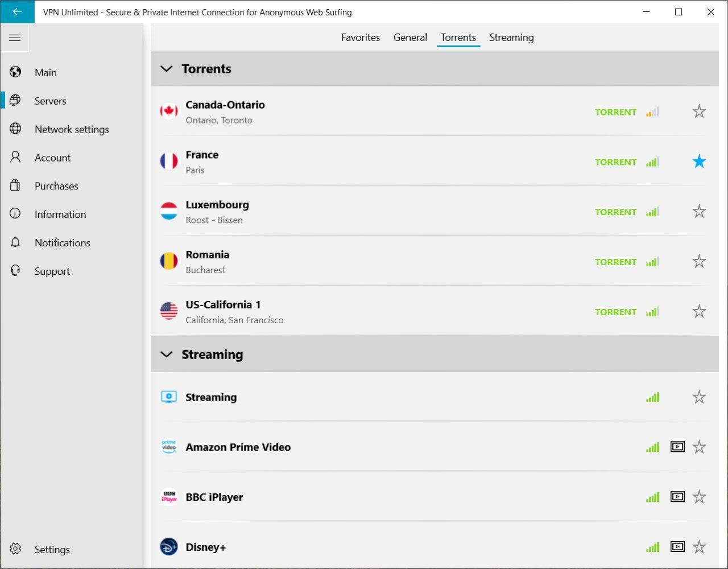
Task: Collapse the Torrents section chevron
Action: click(x=166, y=69)
